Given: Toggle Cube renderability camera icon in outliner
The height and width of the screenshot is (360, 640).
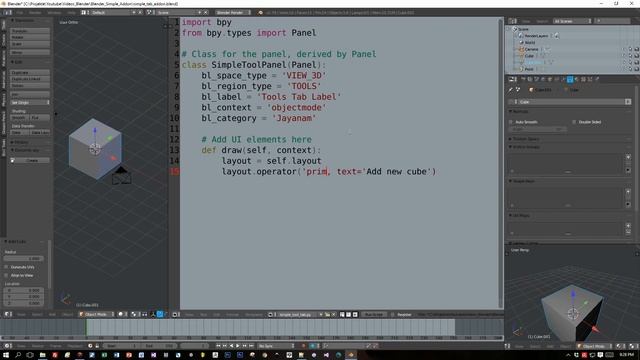Looking at the screenshot, I should pyautogui.click(x=636, y=56).
